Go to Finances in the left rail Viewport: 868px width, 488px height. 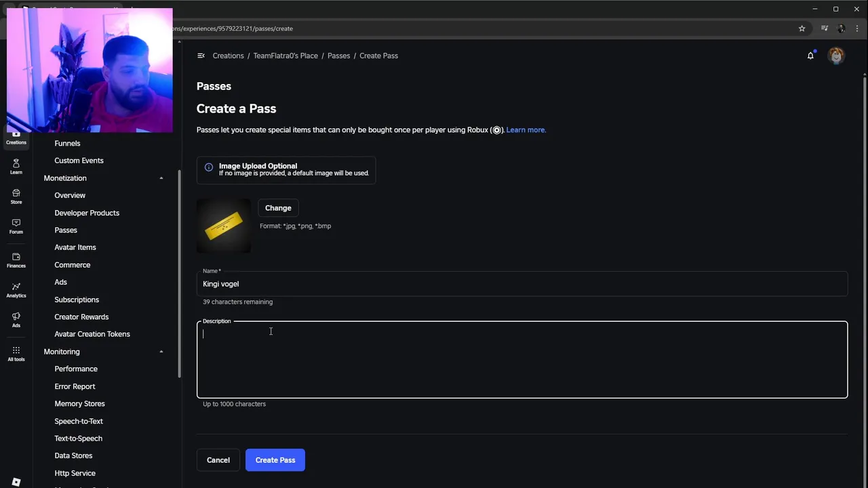[16, 260]
